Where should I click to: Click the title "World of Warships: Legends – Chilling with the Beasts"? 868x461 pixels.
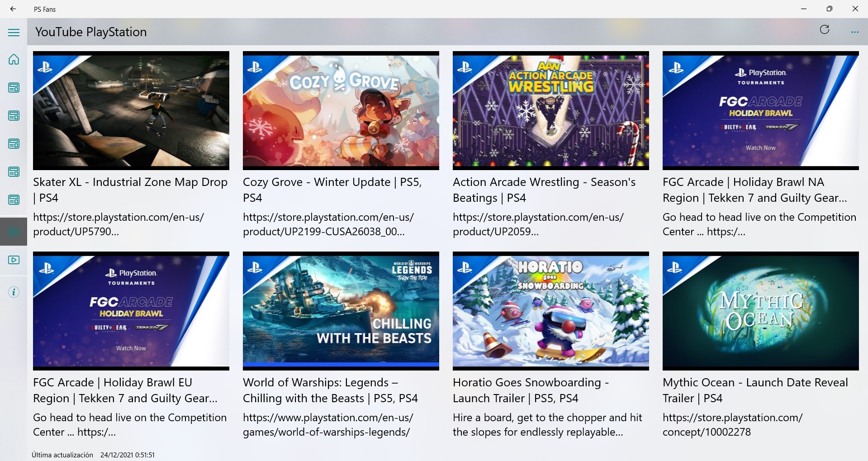[x=330, y=390]
